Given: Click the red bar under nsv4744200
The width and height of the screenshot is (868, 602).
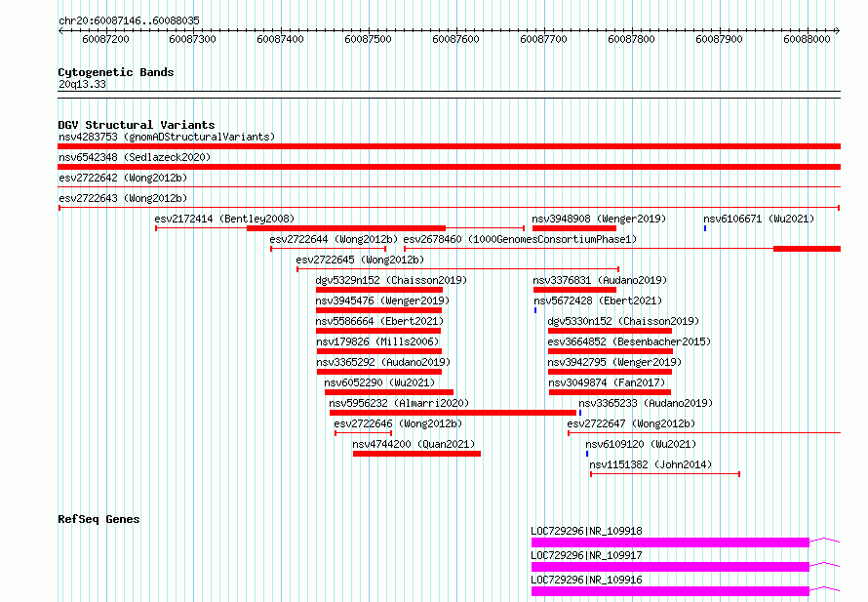Looking at the screenshot, I should pyautogui.click(x=416, y=454).
